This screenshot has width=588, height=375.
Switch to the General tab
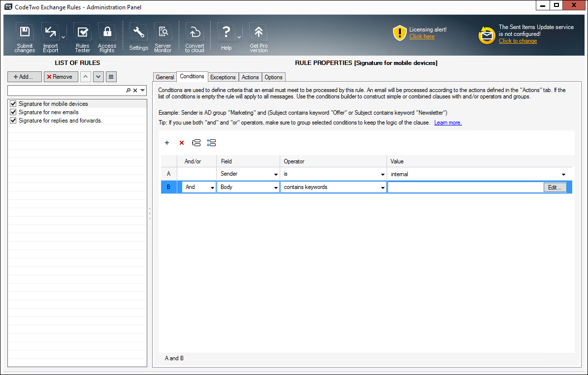[x=164, y=77]
